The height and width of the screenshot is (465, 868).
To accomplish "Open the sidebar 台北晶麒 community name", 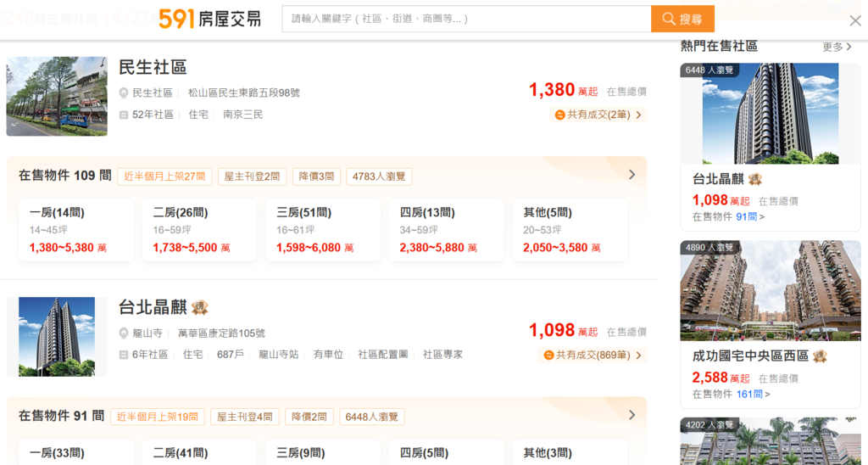I will pyautogui.click(x=719, y=179).
